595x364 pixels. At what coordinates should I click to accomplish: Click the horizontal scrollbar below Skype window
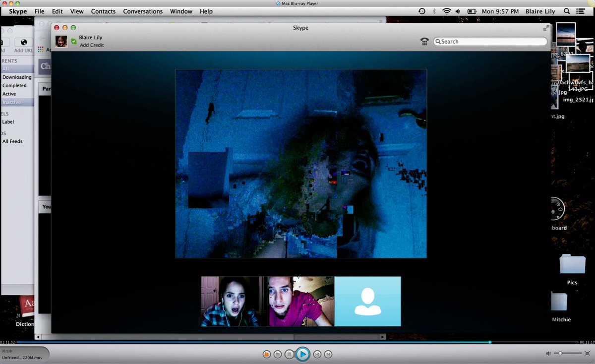[x=211, y=337]
